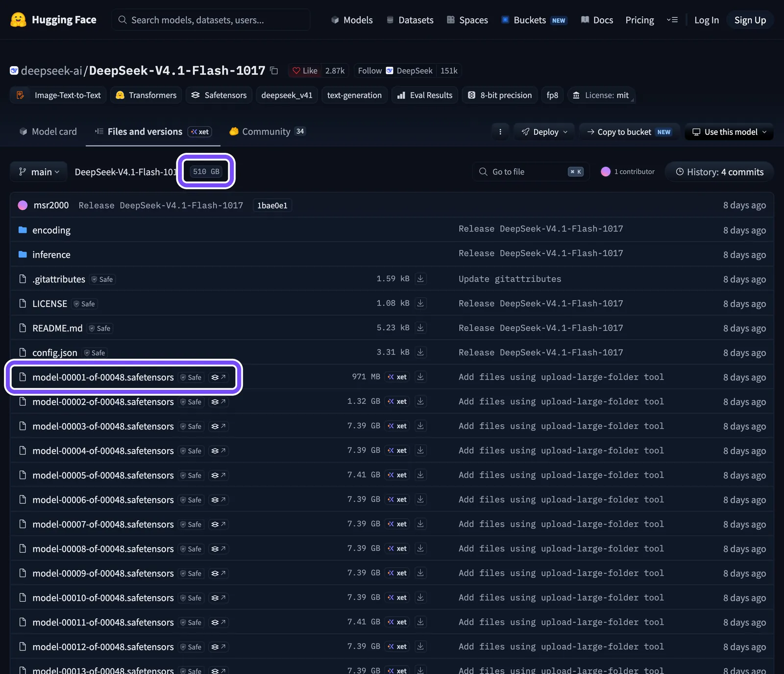Click the Eval Results tag
Image resolution: width=784 pixels, height=674 pixels.
[x=425, y=95]
